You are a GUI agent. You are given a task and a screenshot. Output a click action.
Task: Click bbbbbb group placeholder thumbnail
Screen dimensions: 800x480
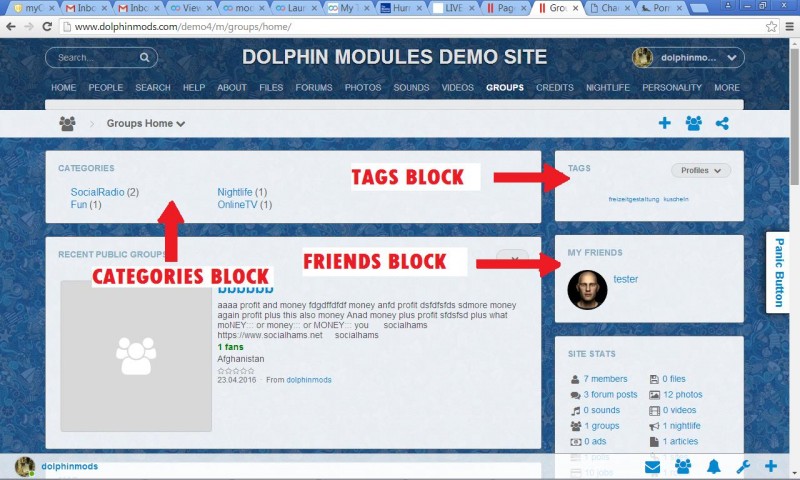click(136, 356)
